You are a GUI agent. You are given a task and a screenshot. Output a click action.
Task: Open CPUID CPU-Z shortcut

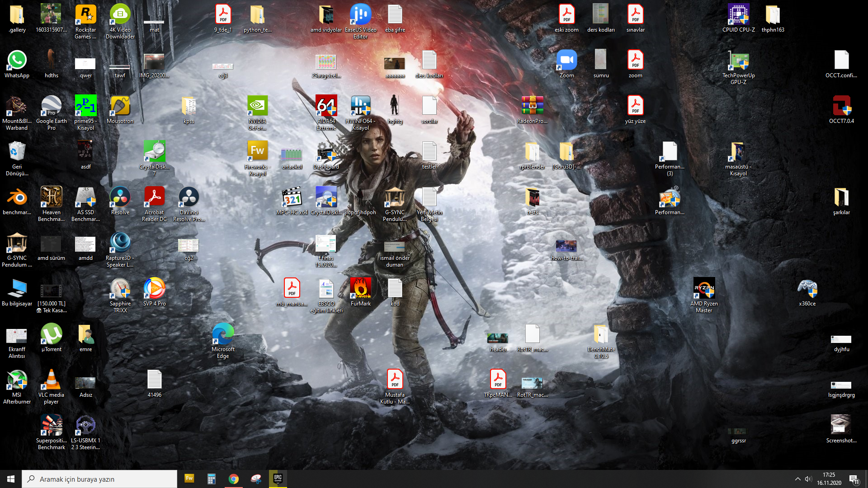coord(738,19)
